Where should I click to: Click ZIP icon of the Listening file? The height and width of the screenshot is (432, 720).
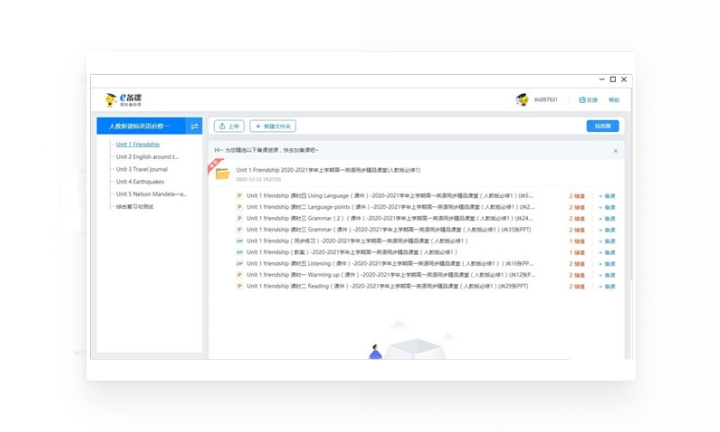coord(240,263)
